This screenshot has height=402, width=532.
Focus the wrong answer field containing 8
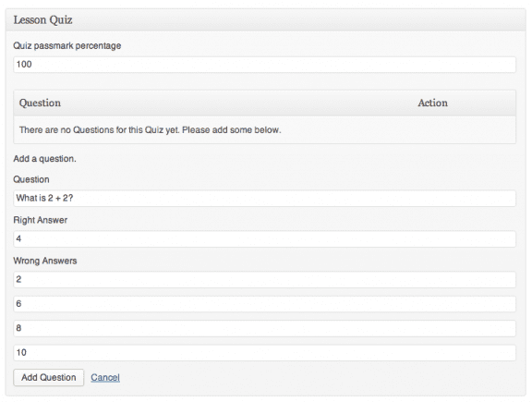tap(265, 329)
